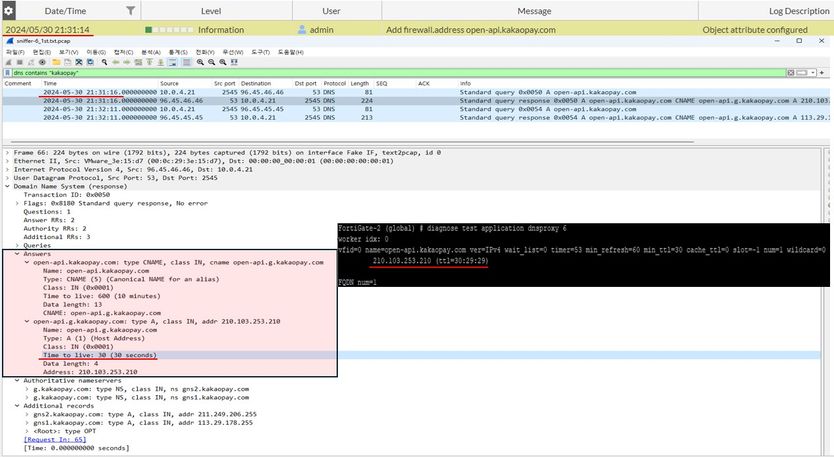Click the Find packet magnifier icon
The height and width of the screenshot is (457, 834).
point(105,62)
